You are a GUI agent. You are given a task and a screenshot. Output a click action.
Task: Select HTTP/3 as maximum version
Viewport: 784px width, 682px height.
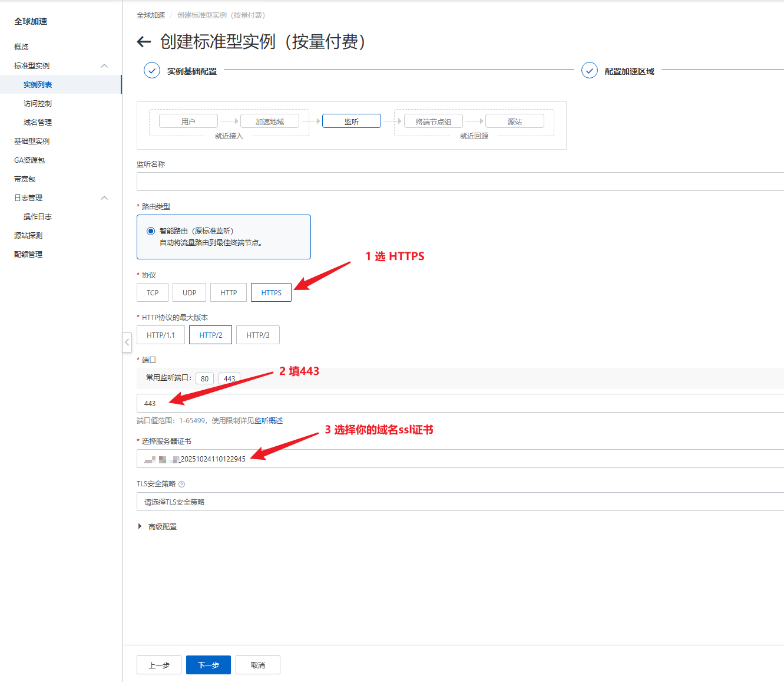click(x=257, y=335)
